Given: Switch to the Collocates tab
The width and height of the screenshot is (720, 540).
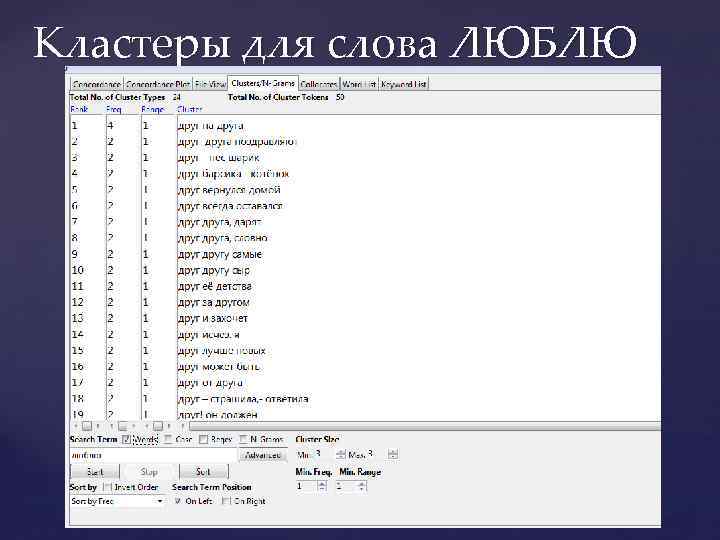Looking at the screenshot, I should click(318, 84).
